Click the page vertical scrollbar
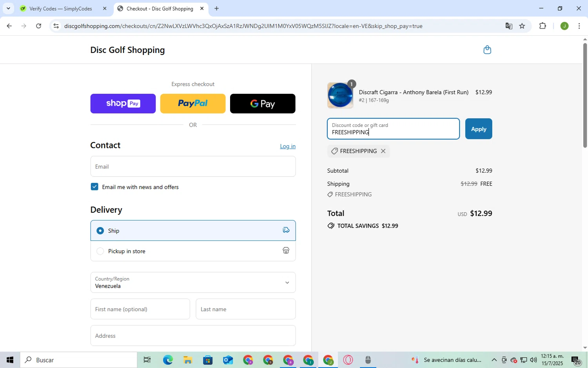This screenshot has width=588, height=368. (585, 95)
